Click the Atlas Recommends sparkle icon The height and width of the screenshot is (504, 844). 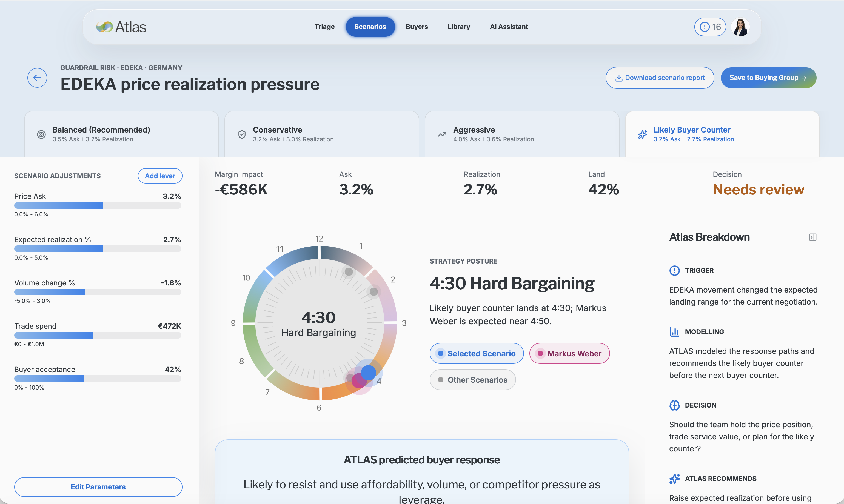pyautogui.click(x=674, y=479)
